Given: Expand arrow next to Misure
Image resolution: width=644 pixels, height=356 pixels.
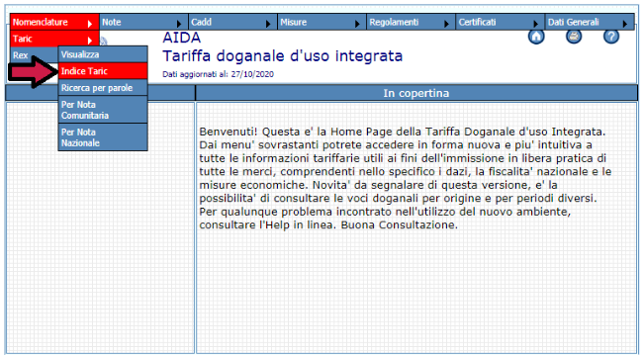Looking at the screenshot, I should 357,24.
